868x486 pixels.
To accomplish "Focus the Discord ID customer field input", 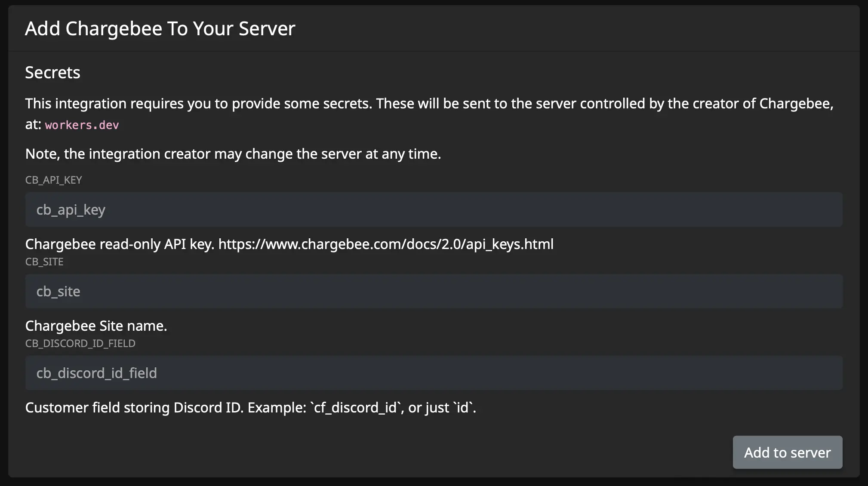I will tap(434, 373).
